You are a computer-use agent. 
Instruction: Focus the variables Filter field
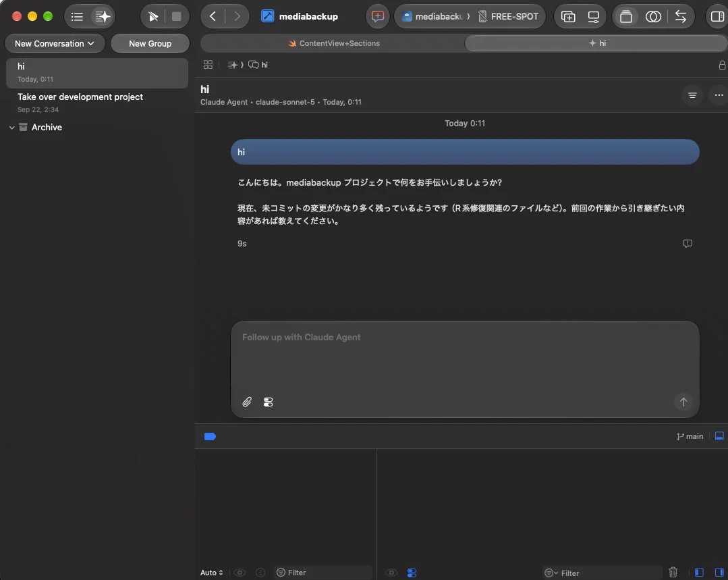[x=324, y=573]
